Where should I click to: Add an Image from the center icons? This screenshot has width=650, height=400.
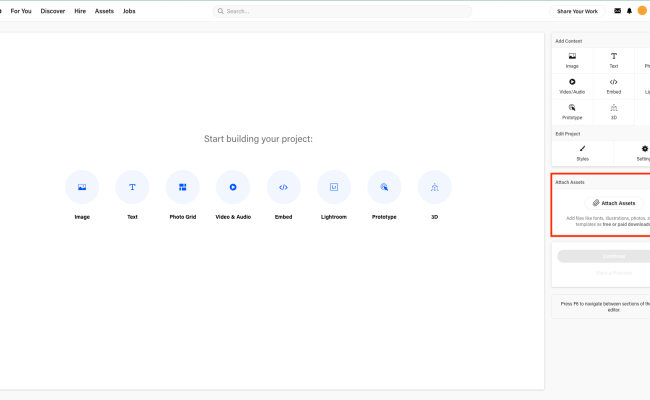tap(82, 187)
